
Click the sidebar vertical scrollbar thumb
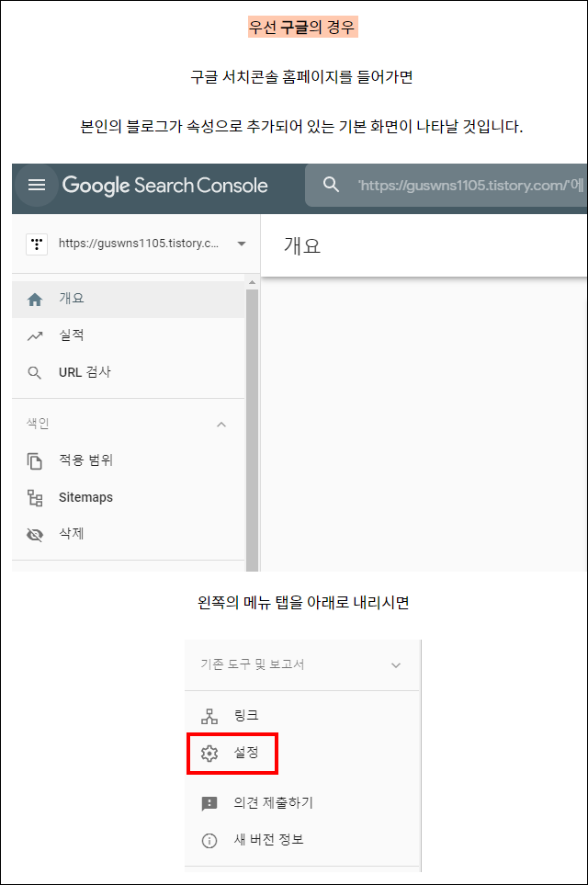click(252, 430)
